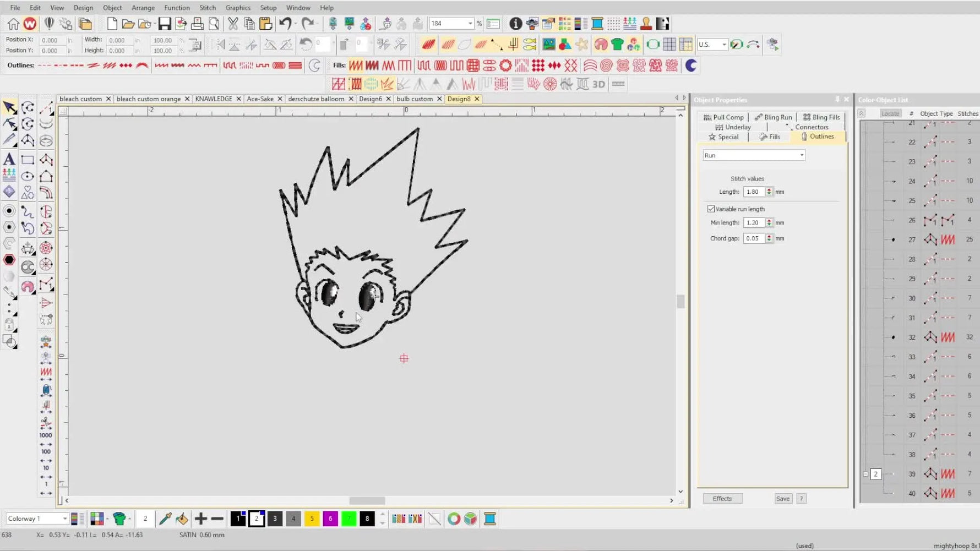Create a new design with the New icon
Screen dimensions: 980x551
coord(112,24)
